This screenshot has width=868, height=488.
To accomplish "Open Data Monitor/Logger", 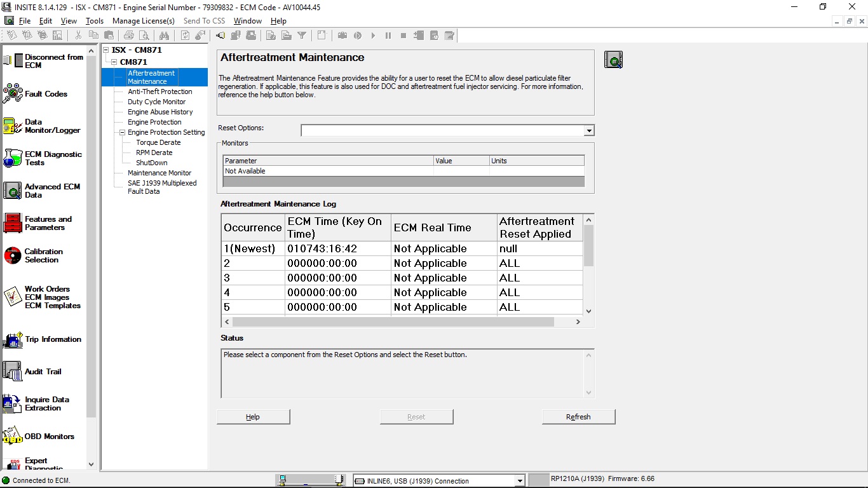I will pyautogui.click(x=42, y=126).
